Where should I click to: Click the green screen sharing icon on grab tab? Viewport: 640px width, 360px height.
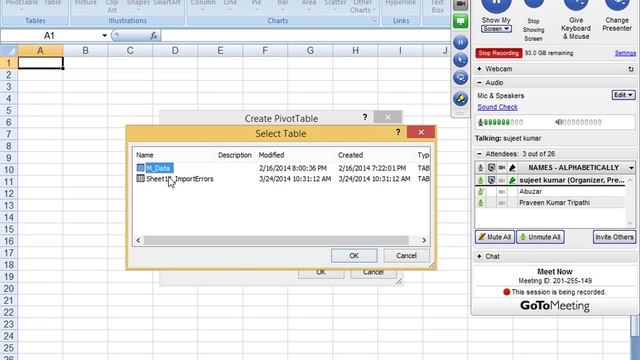click(x=460, y=21)
